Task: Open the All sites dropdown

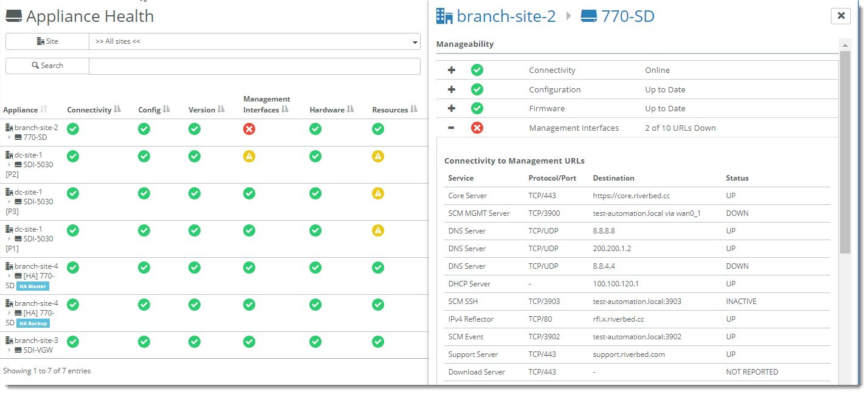Action: click(254, 41)
